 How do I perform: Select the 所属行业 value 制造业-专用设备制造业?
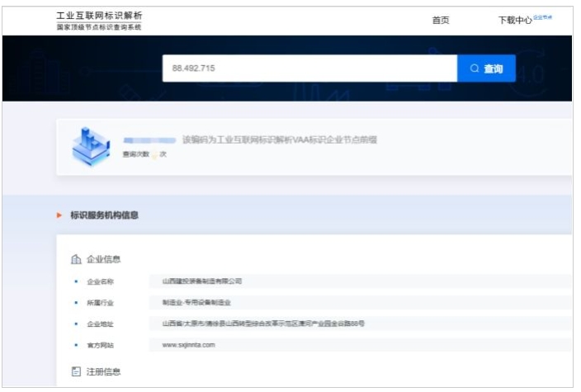click(196, 303)
